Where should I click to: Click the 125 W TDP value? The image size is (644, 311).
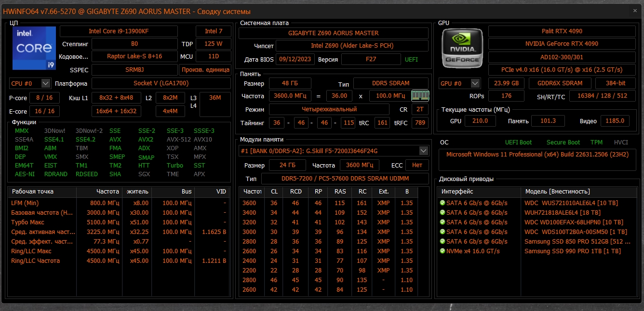(x=214, y=44)
